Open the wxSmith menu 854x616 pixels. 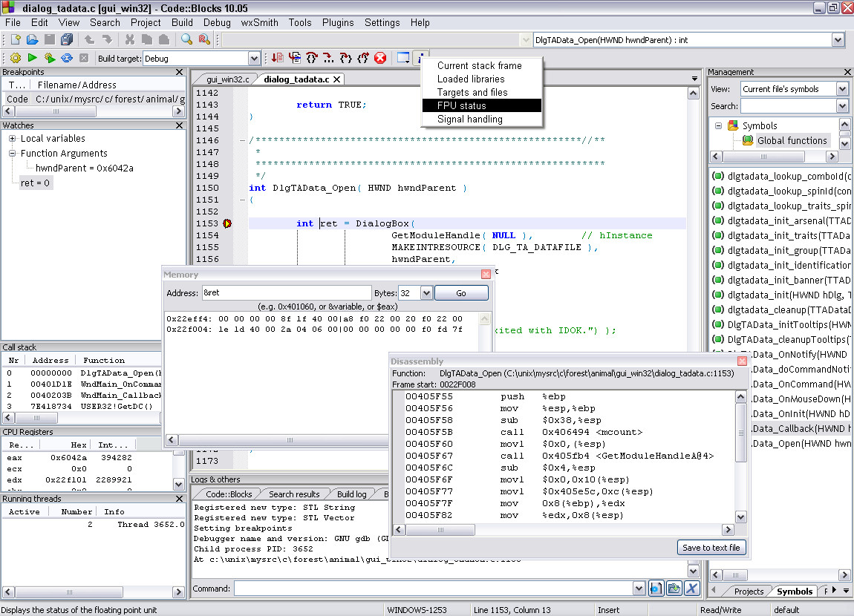click(259, 22)
